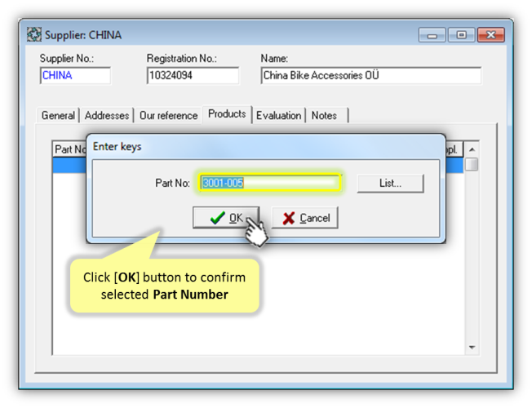Viewport: 532px width, 408px height.
Task: Open the Addresses tab
Action: (x=107, y=116)
